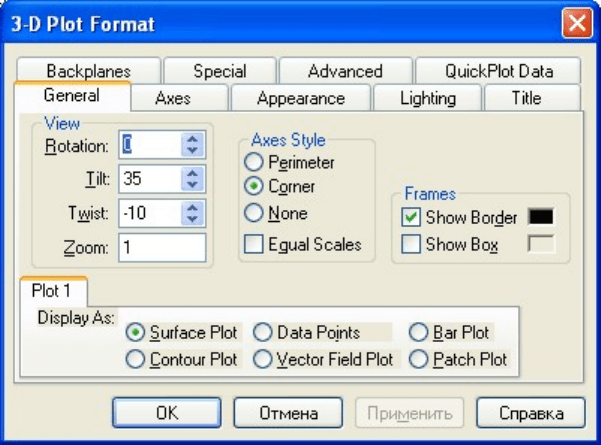Click the black border color swatch

point(541,217)
